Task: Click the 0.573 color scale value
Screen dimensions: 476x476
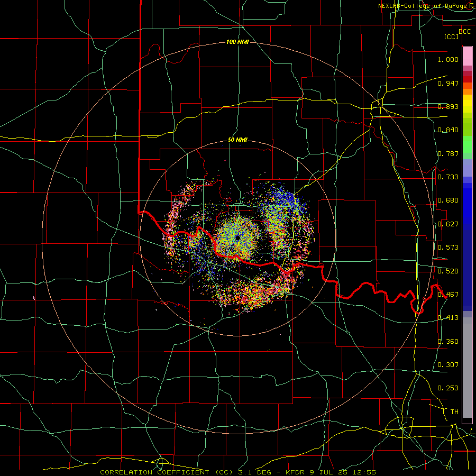Action: [x=448, y=248]
